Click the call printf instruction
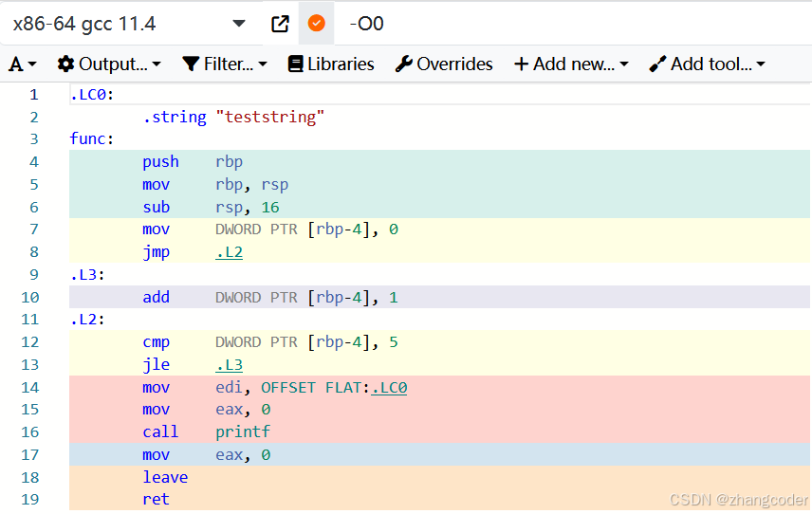 [207, 432]
